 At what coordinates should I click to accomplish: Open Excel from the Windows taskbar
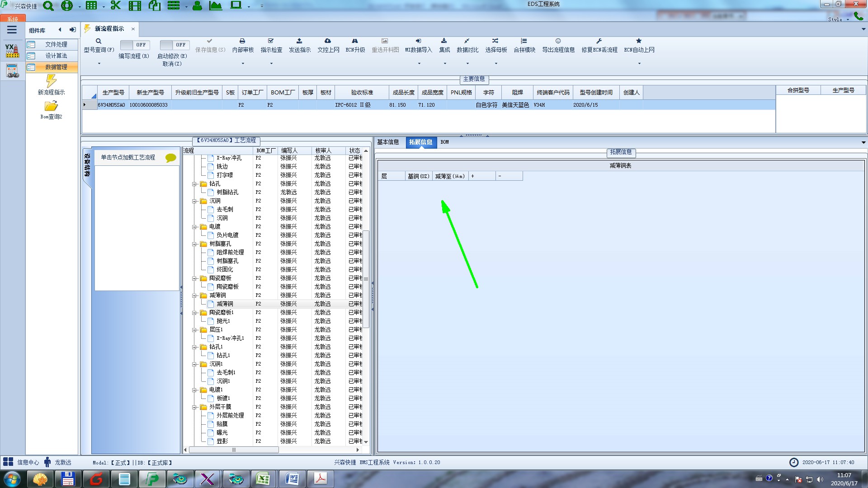point(263,479)
